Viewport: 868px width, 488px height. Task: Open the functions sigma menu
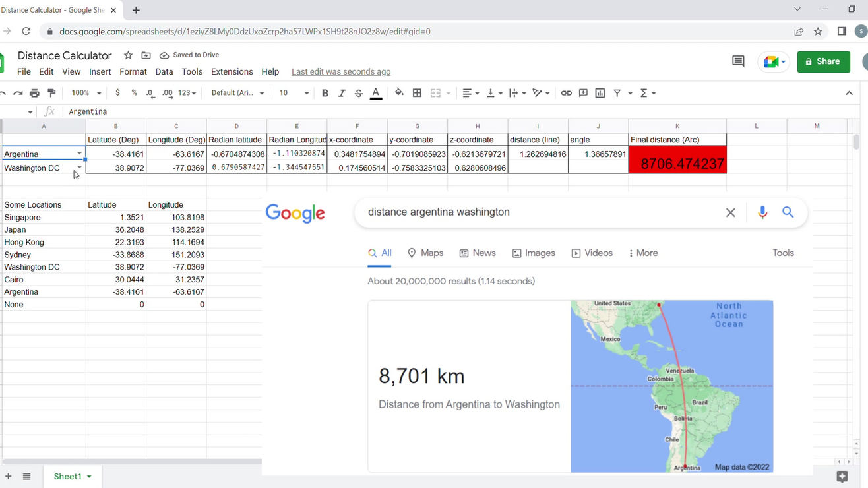click(x=644, y=93)
